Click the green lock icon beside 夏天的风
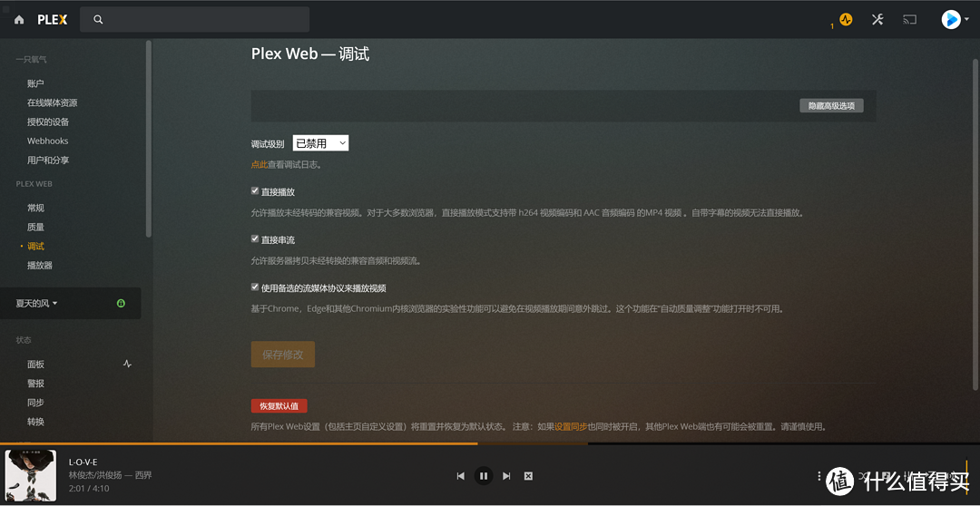 pyautogui.click(x=121, y=303)
